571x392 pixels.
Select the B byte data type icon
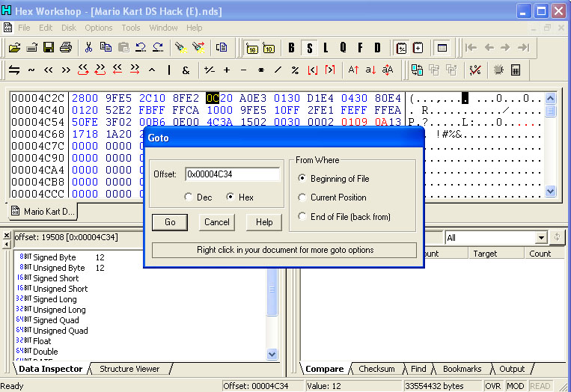(x=291, y=48)
